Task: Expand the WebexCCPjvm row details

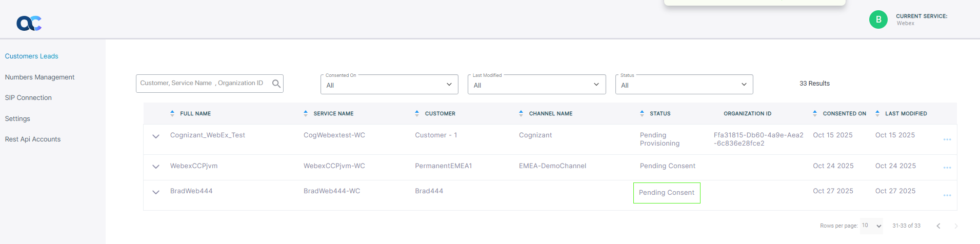Action: coord(156,167)
